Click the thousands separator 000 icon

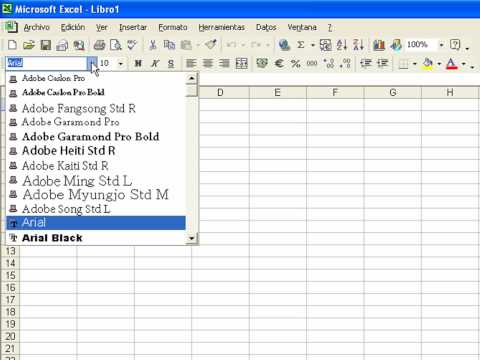coord(312,63)
